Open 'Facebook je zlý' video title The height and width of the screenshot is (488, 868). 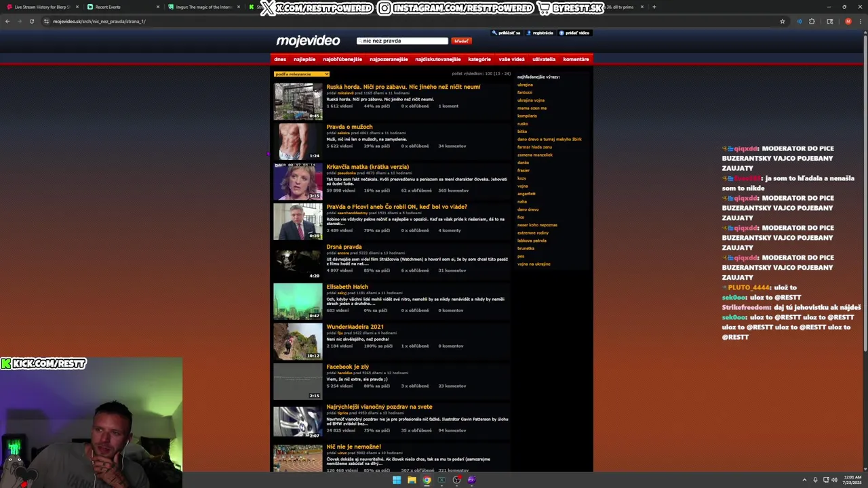point(347,367)
